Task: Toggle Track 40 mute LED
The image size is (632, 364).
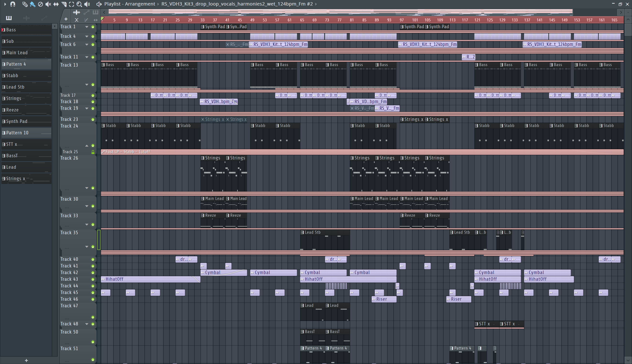Action: pos(93,259)
